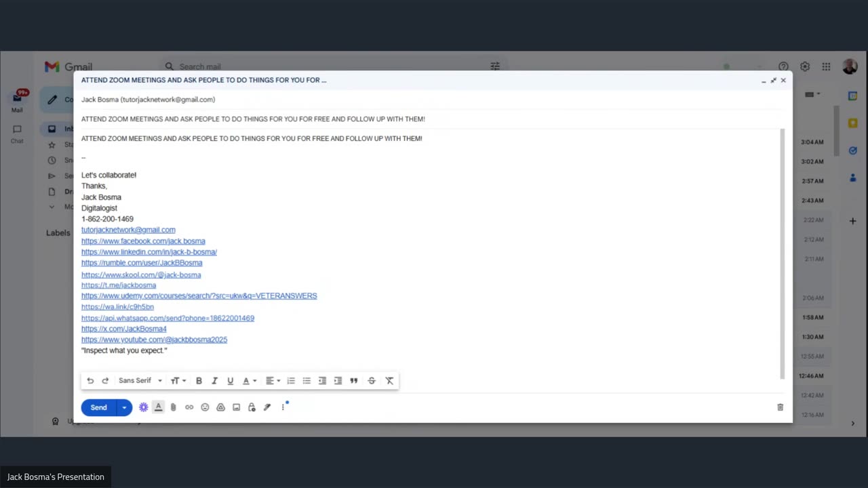Apply a bulleted list

tap(307, 381)
